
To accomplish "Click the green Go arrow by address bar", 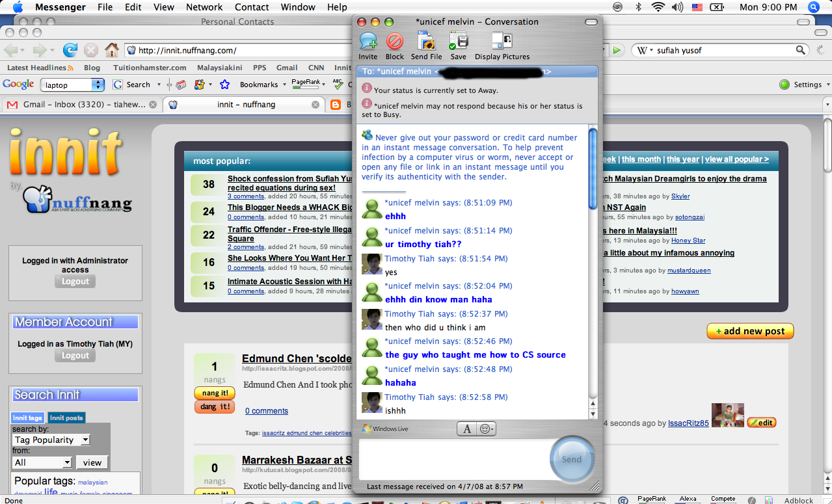I will (x=617, y=50).
